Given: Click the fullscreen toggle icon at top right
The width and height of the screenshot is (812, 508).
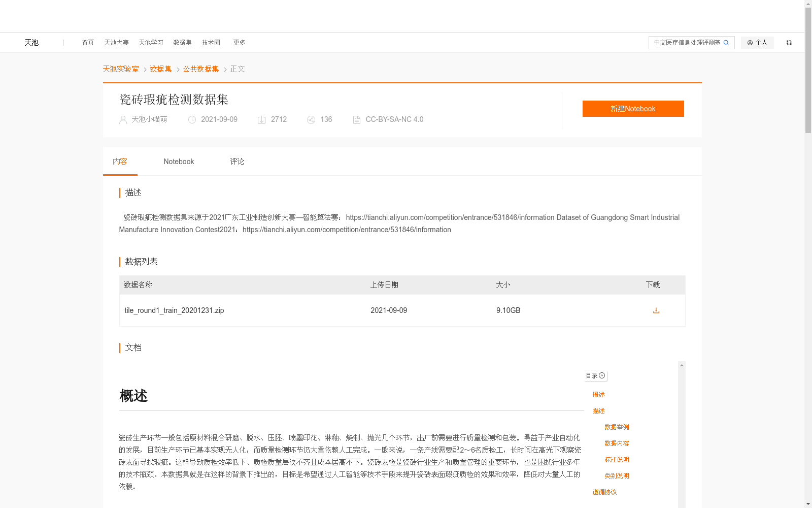Looking at the screenshot, I should point(789,43).
